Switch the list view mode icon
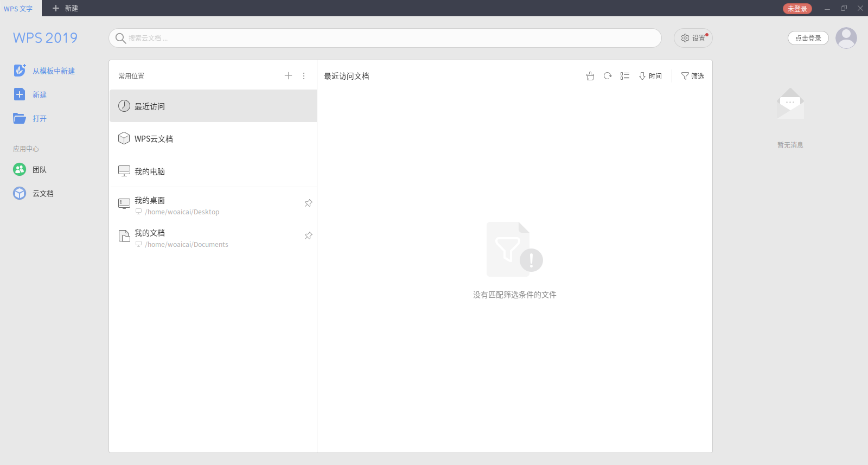 pyautogui.click(x=625, y=76)
